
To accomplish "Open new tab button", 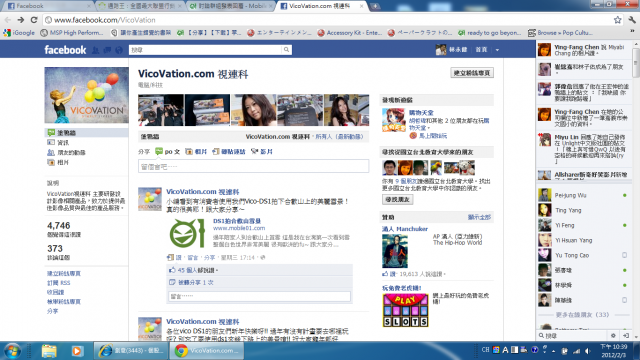I will coord(374,6).
